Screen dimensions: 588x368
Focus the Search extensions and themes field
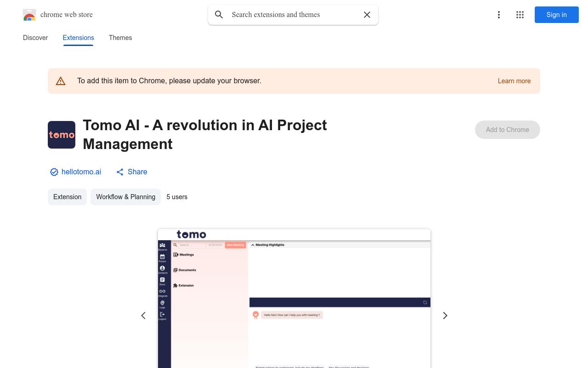point(293,15)
